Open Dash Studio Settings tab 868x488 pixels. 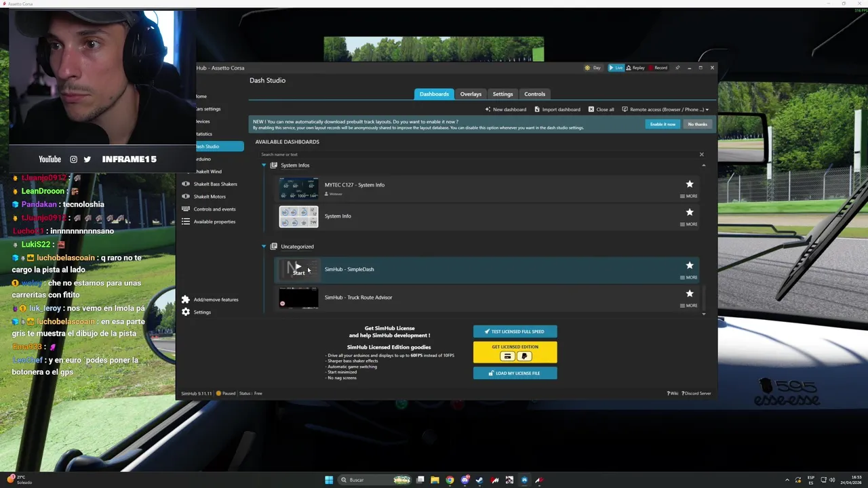point(502,94)
